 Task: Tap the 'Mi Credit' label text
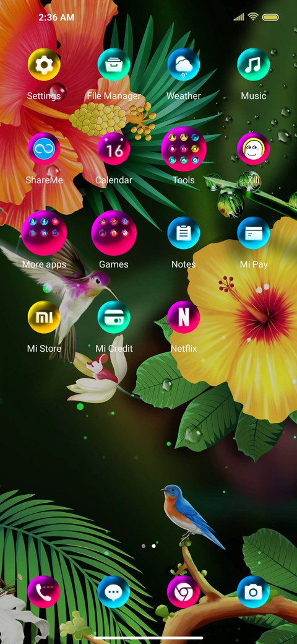pos(114,349)
